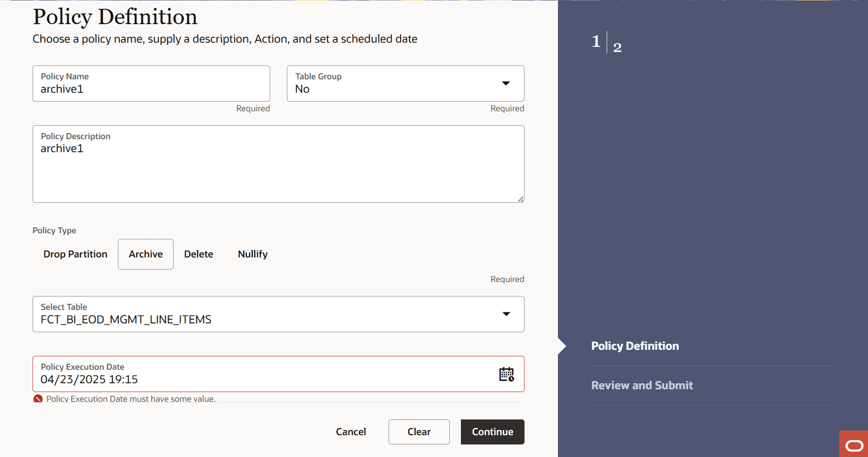Go to the Review and Submit step

642,385
